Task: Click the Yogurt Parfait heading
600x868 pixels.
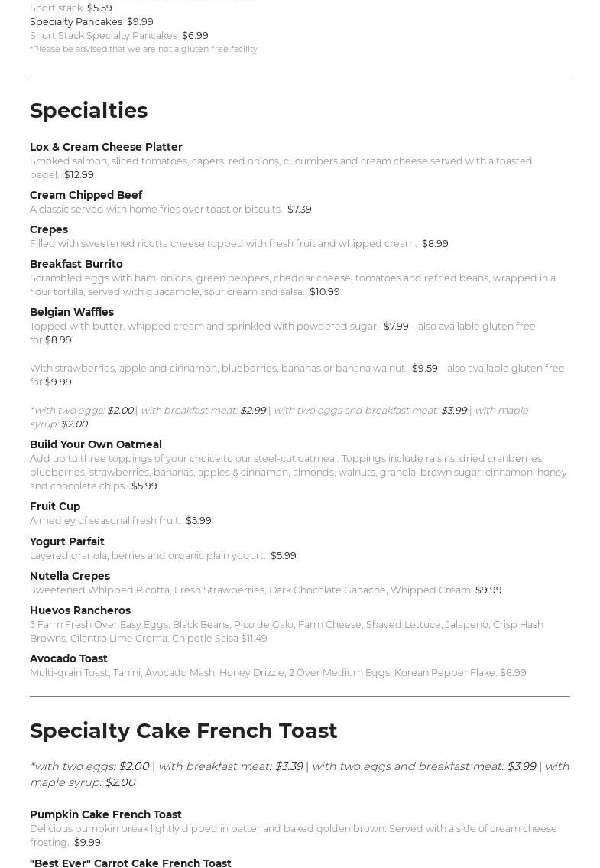Action: pyautogui.click(x=67, y=541)
